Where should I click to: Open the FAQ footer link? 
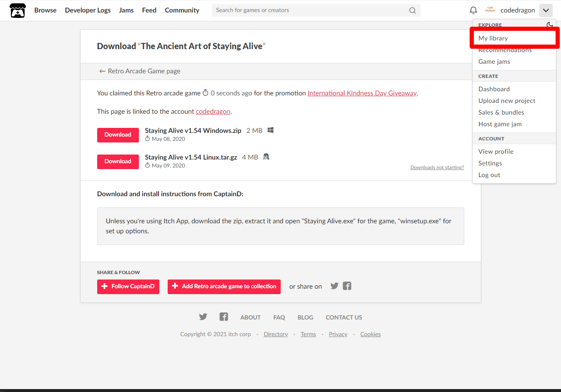(279, 317)
